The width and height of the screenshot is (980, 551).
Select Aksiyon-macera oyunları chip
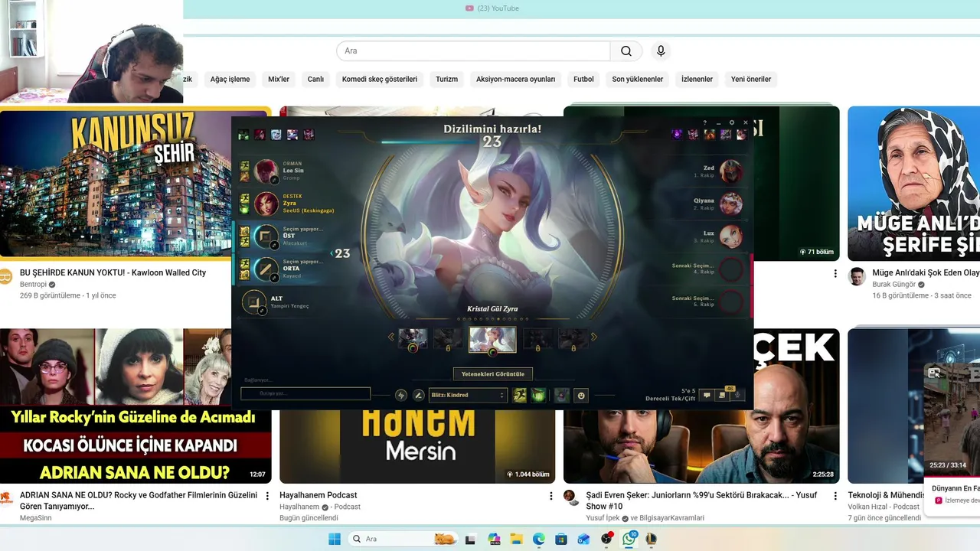pyautogui.click(x=515, y=79)
